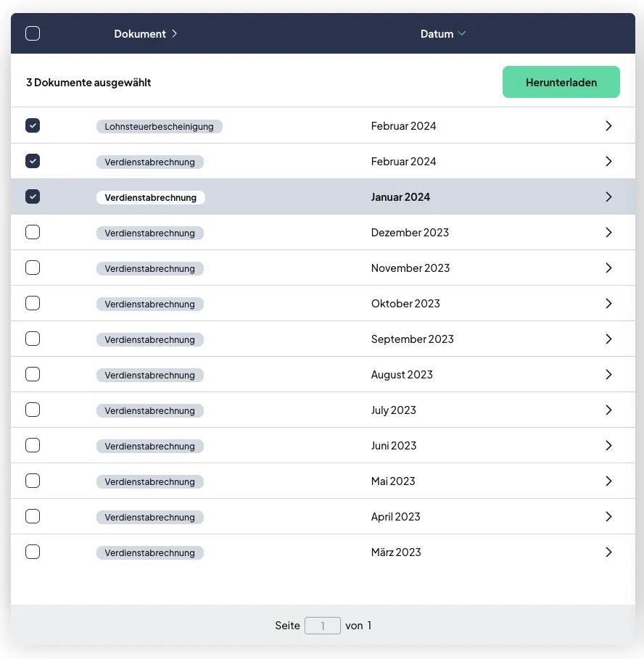This screenshot has height=659, width=644.
Task: Toggle the select-all checkbox in header
Action: (33, 33)
